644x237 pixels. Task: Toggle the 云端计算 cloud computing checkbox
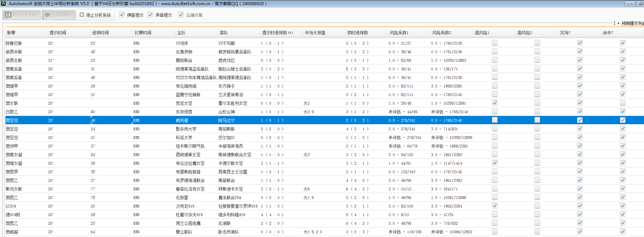(x=181, y=15)
